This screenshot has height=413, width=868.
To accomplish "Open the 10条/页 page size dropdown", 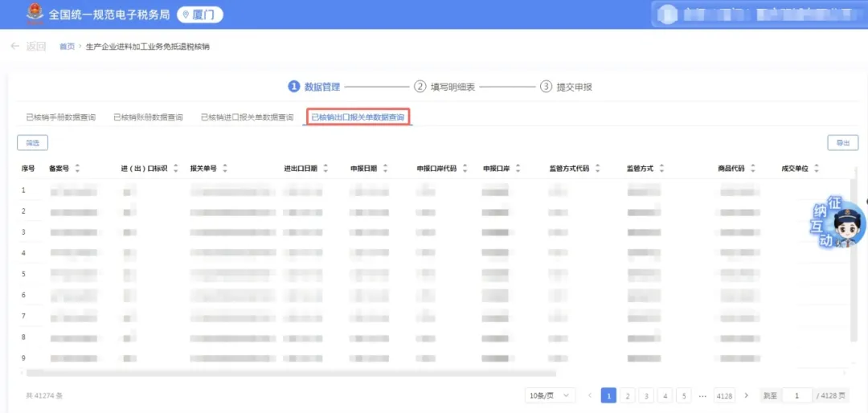I will [x=550, y=396].
